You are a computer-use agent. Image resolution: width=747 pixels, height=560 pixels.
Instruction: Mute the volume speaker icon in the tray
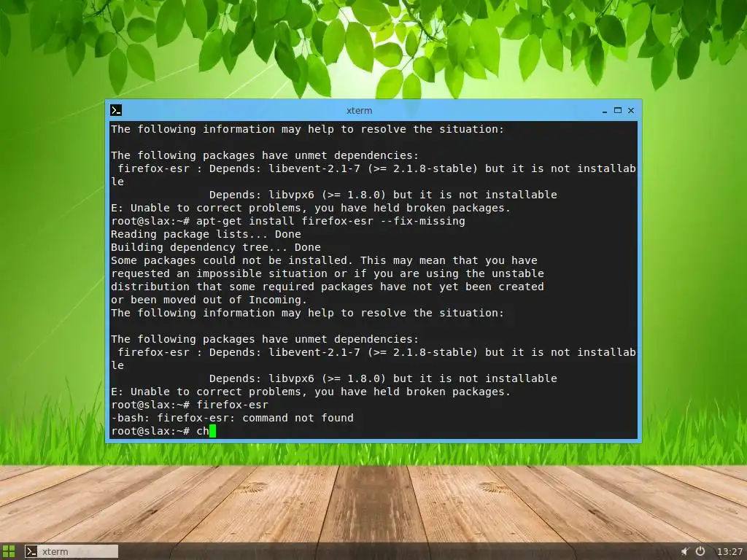(685, 551)
